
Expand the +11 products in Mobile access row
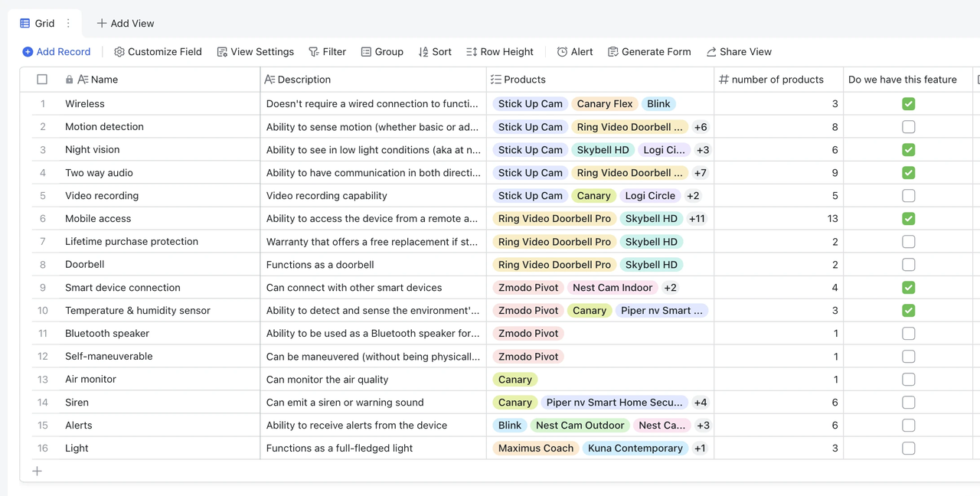(697, 219)
